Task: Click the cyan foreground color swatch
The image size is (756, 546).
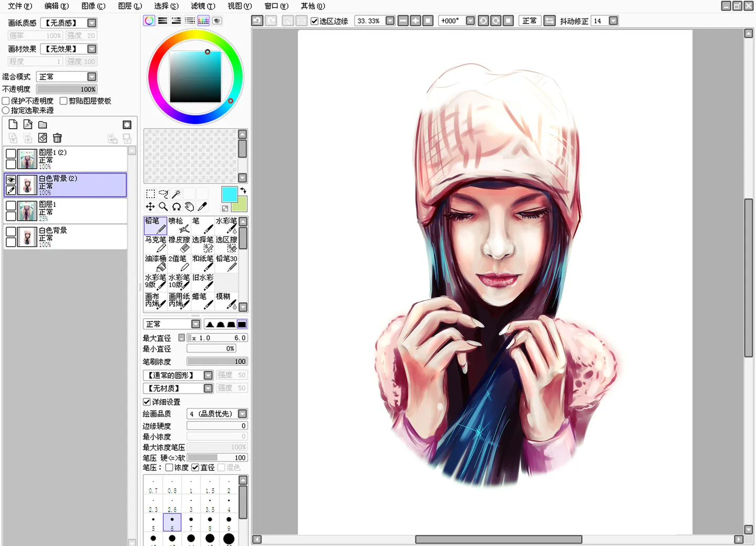Action: tap(229, 194)
